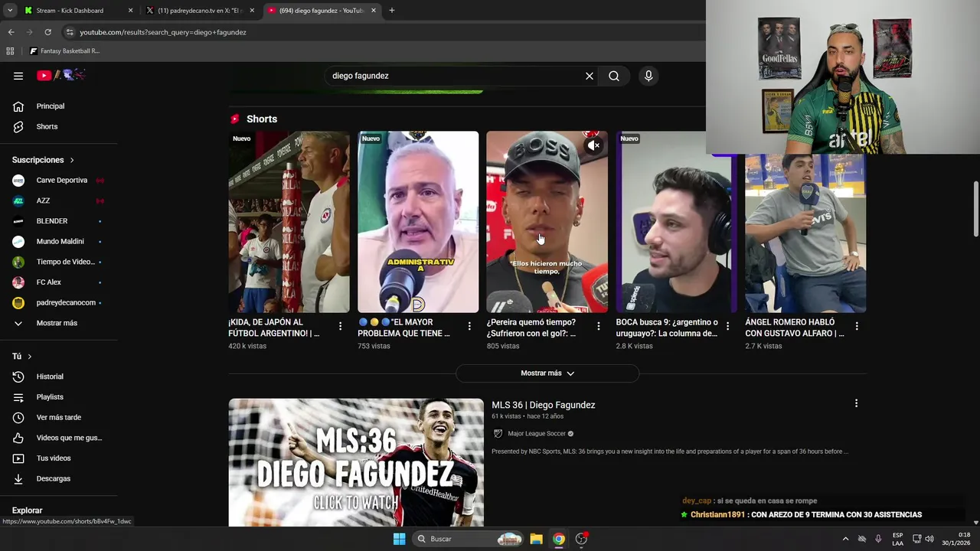Open the MLS 36 | Diego Fagundez title
Image resolution: width=980 pixels, height=551 pixels.
tap(543, 405)
